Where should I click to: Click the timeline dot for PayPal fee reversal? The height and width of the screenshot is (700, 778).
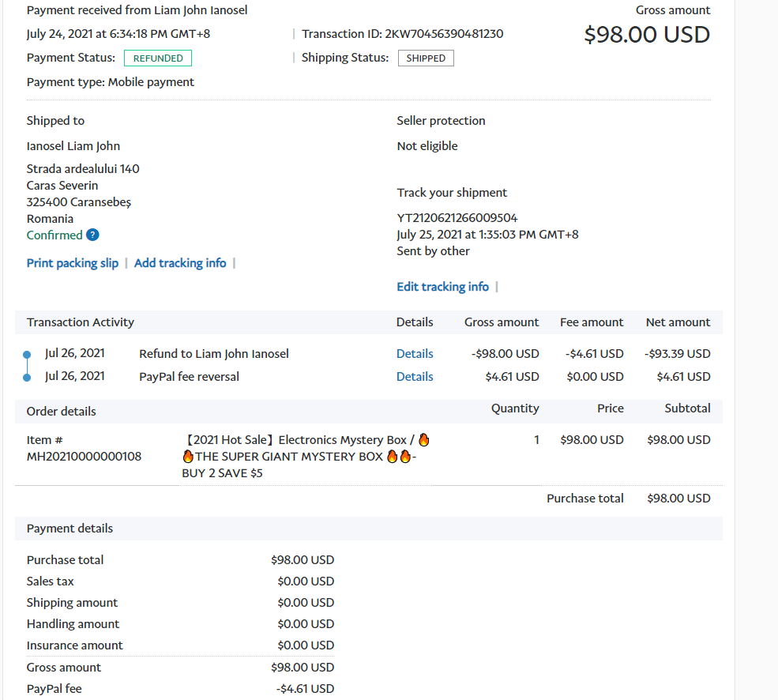point(28,378)
